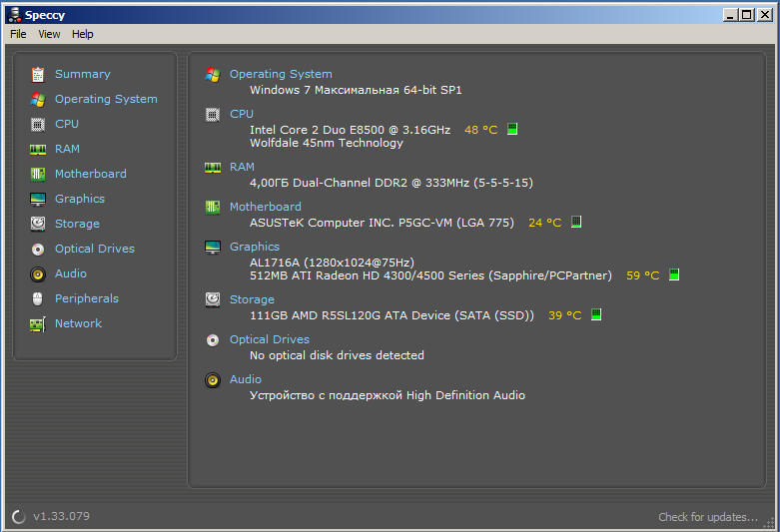Click the version number v1.33.079
Viewport: 780px width, 532px height.
tap(61, 517)
